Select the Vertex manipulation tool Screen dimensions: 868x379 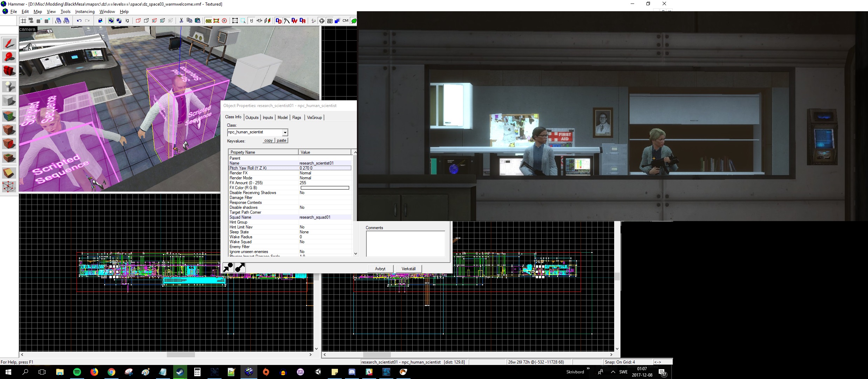9,186
